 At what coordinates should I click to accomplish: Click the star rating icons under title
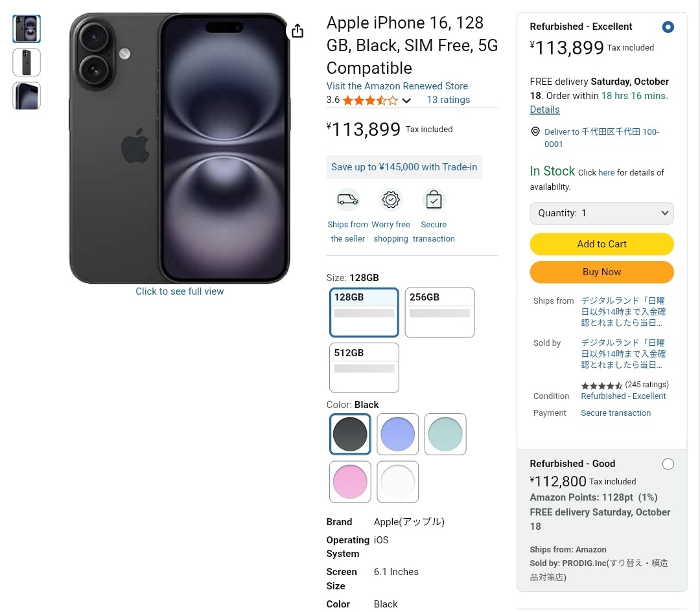370,100
